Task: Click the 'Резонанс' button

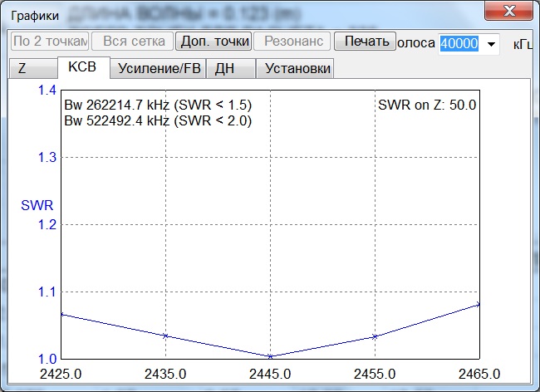Action: (x=292, y=42)
